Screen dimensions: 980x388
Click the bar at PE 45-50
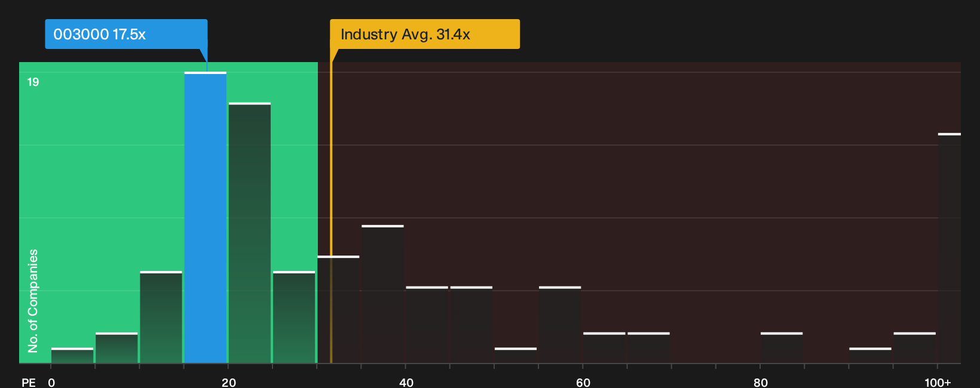click(x=471, y=325)
